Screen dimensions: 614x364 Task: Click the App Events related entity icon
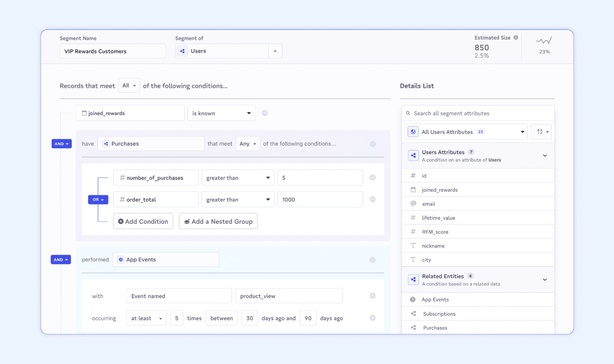(x=412, y=299)
